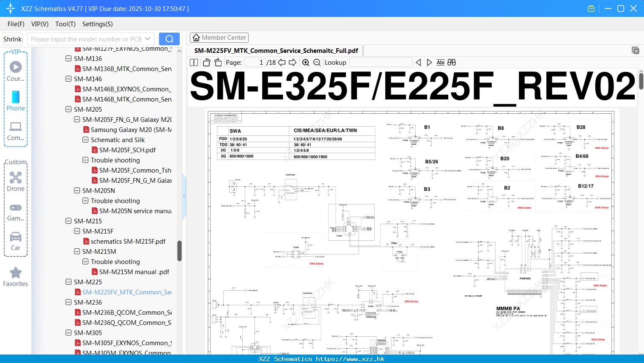Collapse the SM-M136 tree node
This screenshot has width=644, height=363.
click(69, 58)
